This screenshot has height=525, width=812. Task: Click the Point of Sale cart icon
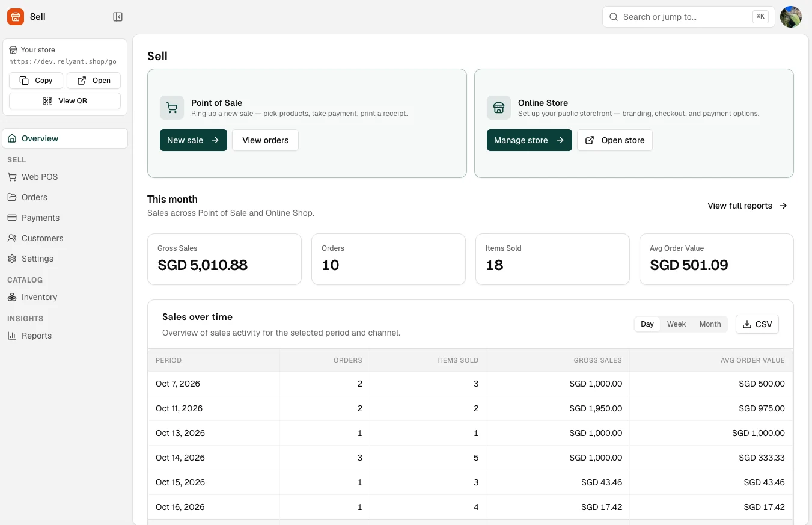[x=172, y=108]
